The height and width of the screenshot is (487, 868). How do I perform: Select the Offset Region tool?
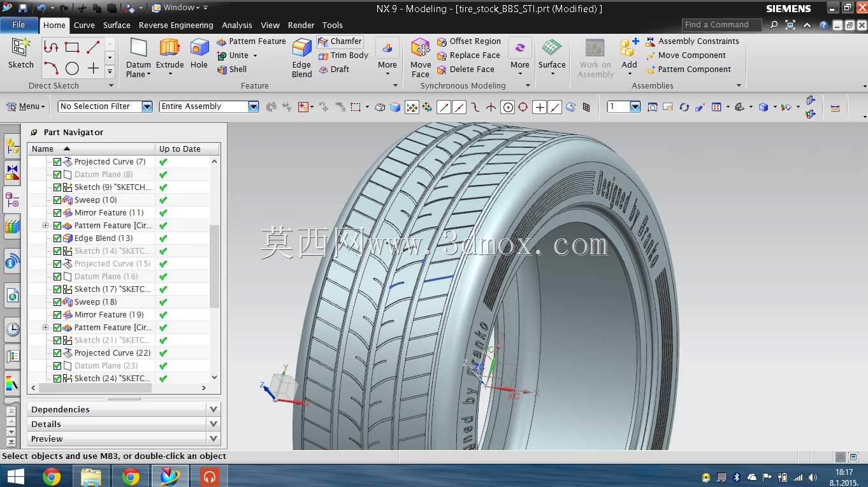click(x=469, y=41)
